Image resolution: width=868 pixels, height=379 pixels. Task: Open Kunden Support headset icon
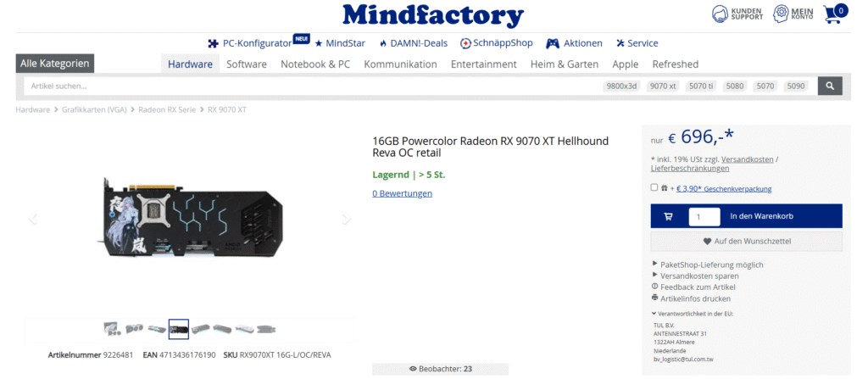pyautogui.click(x=720, y=14)
